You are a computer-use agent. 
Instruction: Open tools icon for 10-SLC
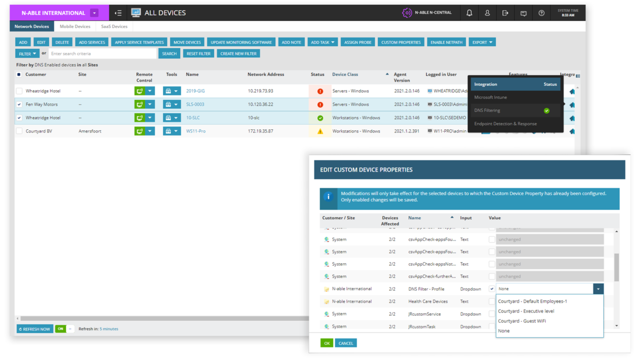click(x=168, y=118)
